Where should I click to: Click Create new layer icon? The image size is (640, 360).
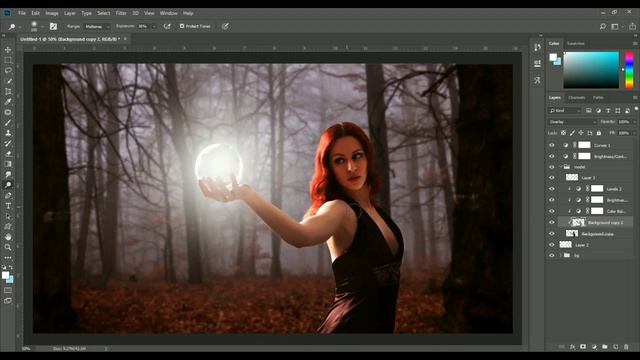616,347
